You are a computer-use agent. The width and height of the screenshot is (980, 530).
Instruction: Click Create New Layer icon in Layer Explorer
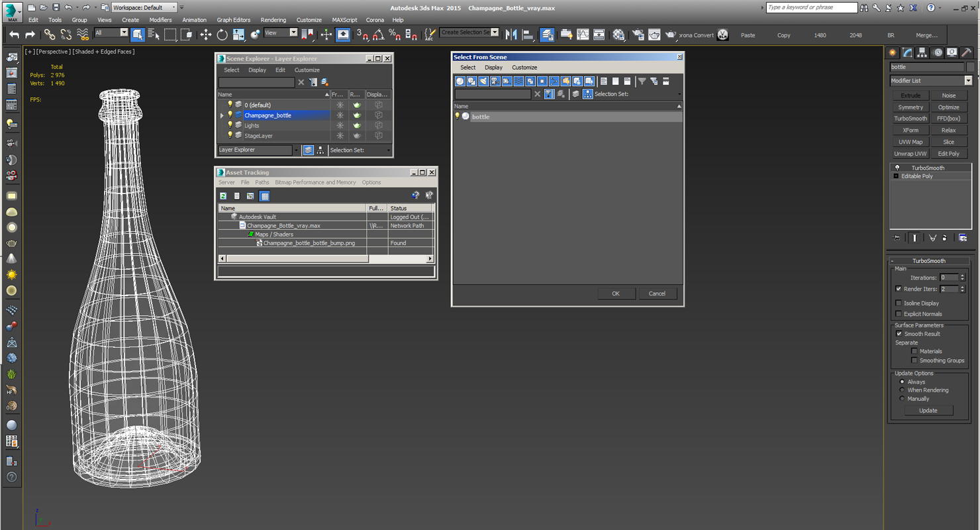(x=324, y=82)
